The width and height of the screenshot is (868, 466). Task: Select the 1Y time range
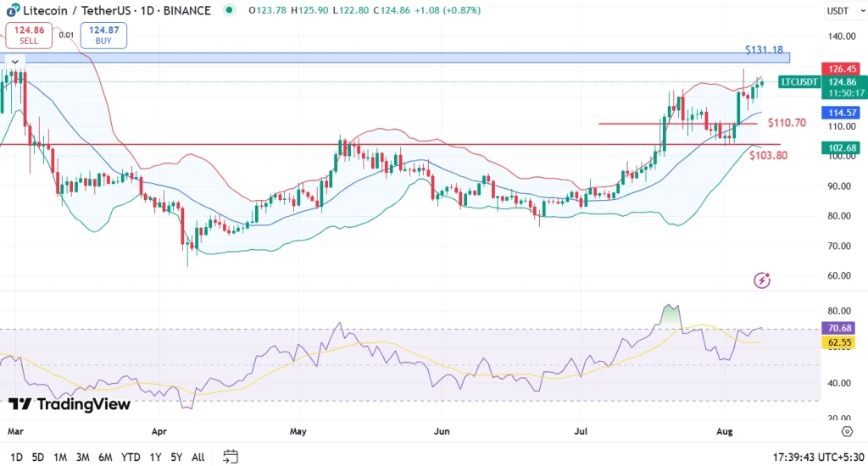point(156,458)
